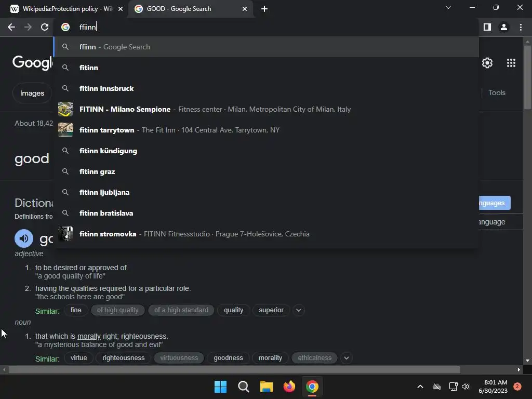This screenshot has height=399, width=532.
Task: Show hidden system tray icons
Action: 420,387
